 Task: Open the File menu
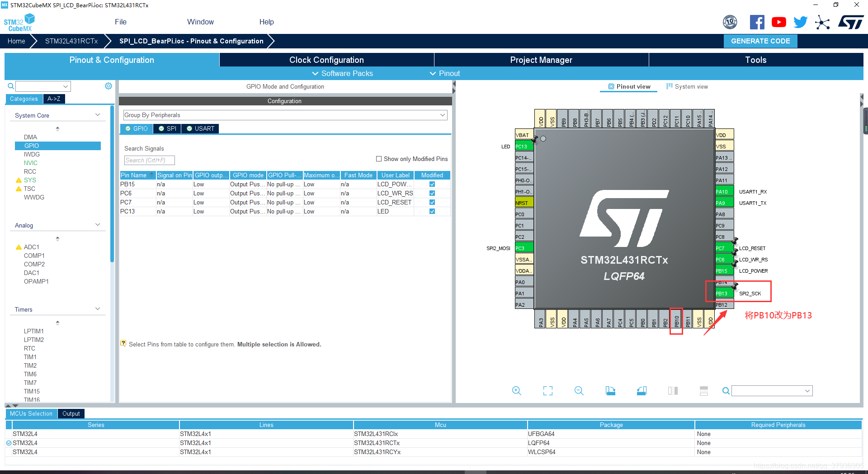pyautogui.click(x=121, y=22)
